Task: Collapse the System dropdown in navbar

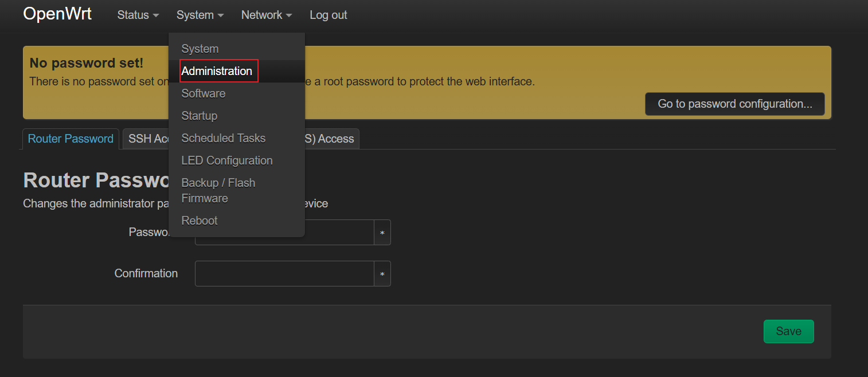Action: coord(200,15)
